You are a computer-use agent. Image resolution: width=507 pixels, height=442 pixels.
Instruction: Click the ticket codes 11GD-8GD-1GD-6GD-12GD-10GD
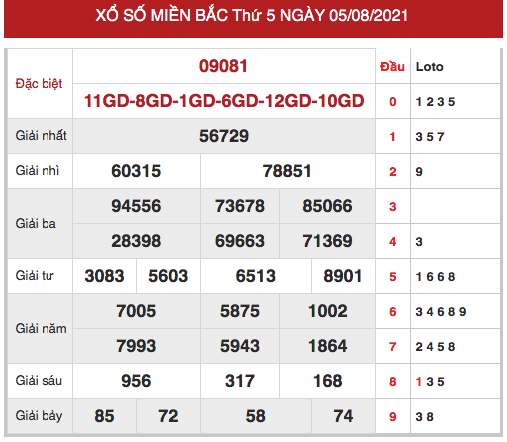pyautogui.click(x=224, y=101)
